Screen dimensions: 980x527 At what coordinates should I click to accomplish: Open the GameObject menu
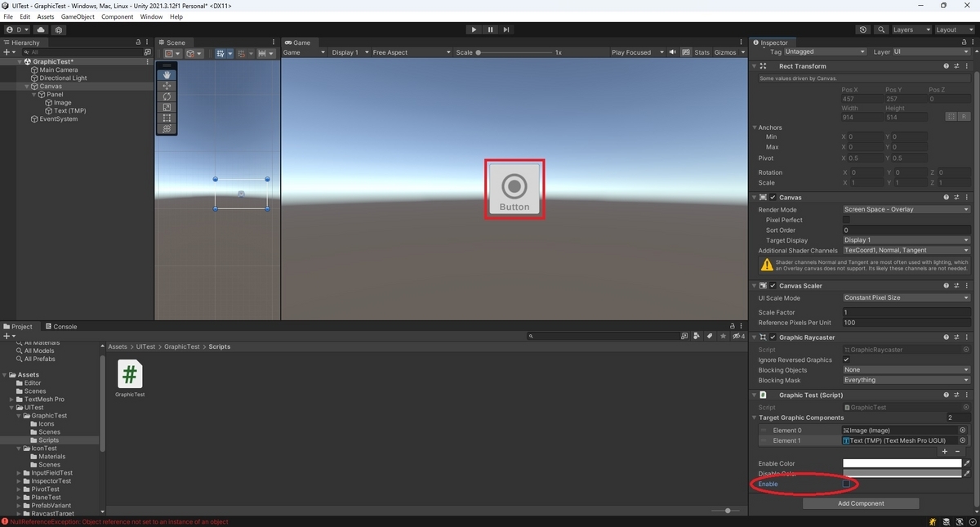point(77,16)
